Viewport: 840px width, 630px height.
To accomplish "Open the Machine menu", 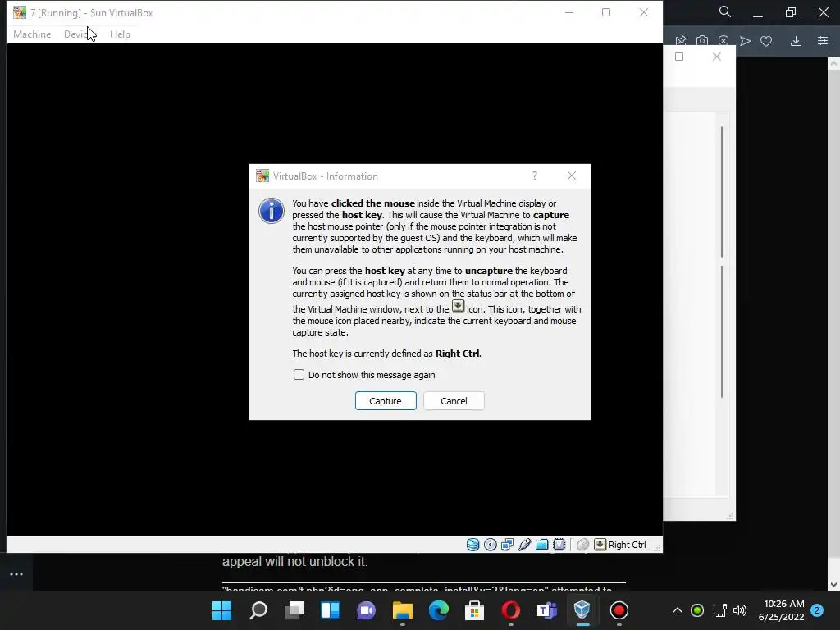I will tap(32, 34).
